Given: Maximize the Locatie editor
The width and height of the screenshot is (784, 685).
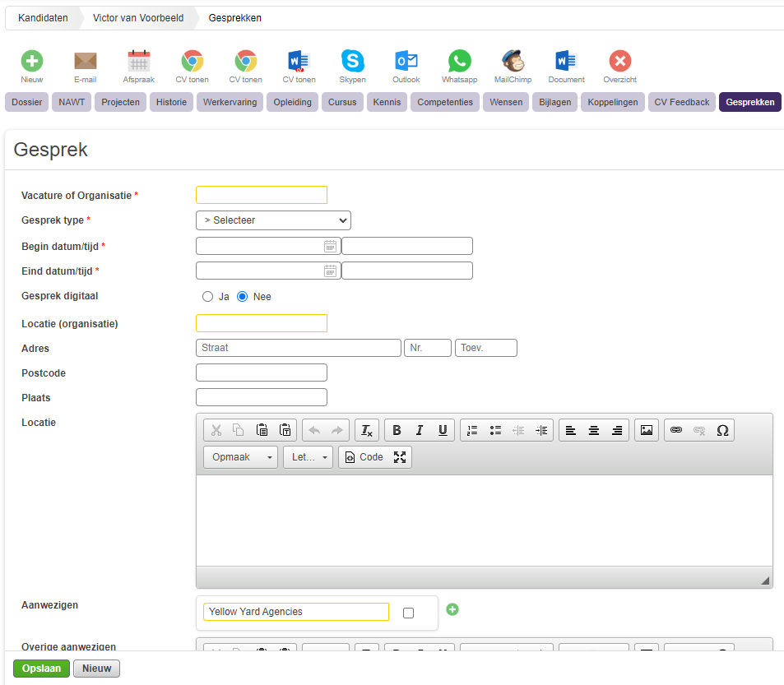Looking at the screenshot, I should click(400, 457).
